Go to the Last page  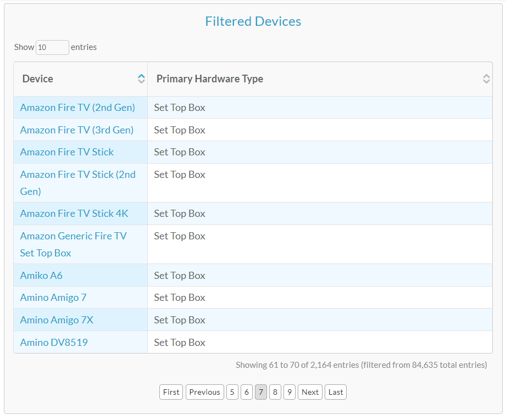click(x=336, y=392)
